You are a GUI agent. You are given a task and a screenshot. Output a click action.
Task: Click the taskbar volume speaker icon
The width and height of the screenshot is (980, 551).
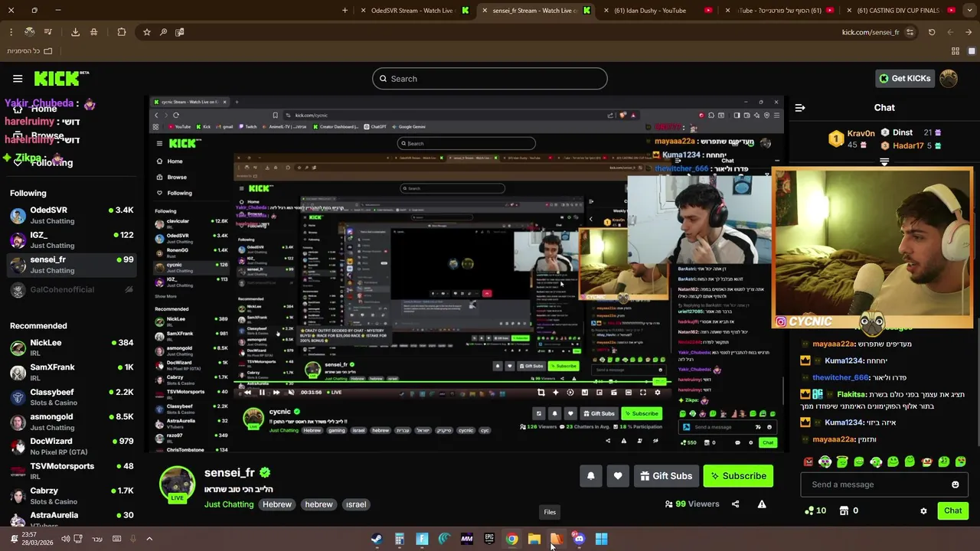click(x=65, y=539)
